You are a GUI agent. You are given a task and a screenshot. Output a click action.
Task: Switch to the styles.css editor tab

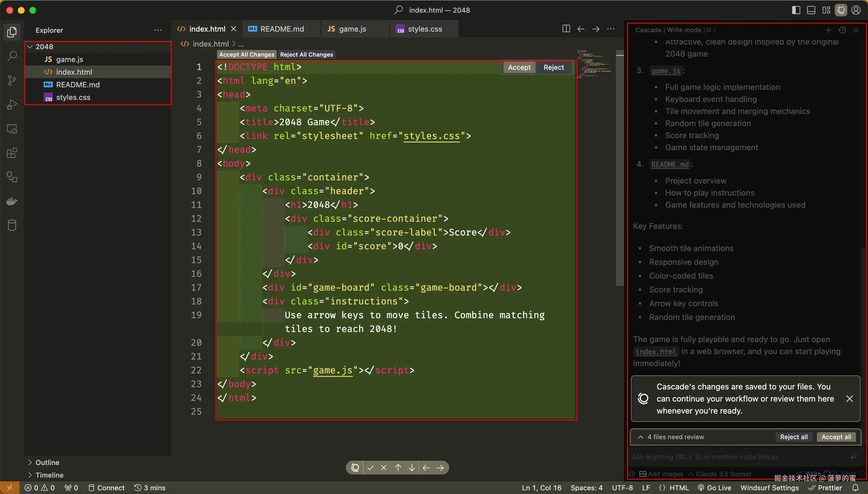425,29
